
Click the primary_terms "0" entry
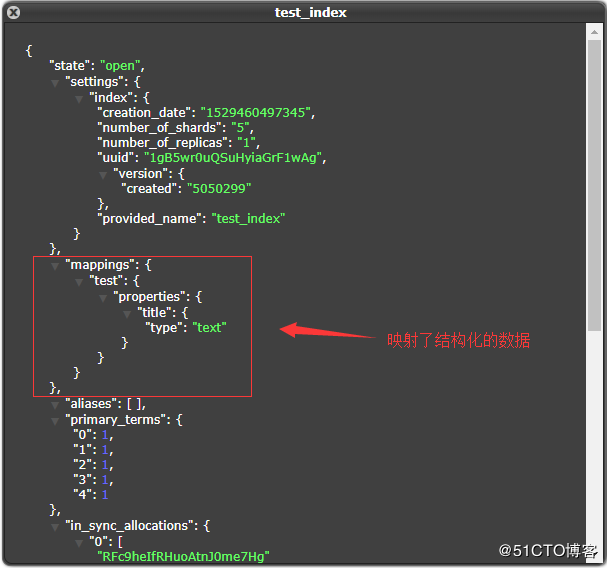(x=93, y=435)
